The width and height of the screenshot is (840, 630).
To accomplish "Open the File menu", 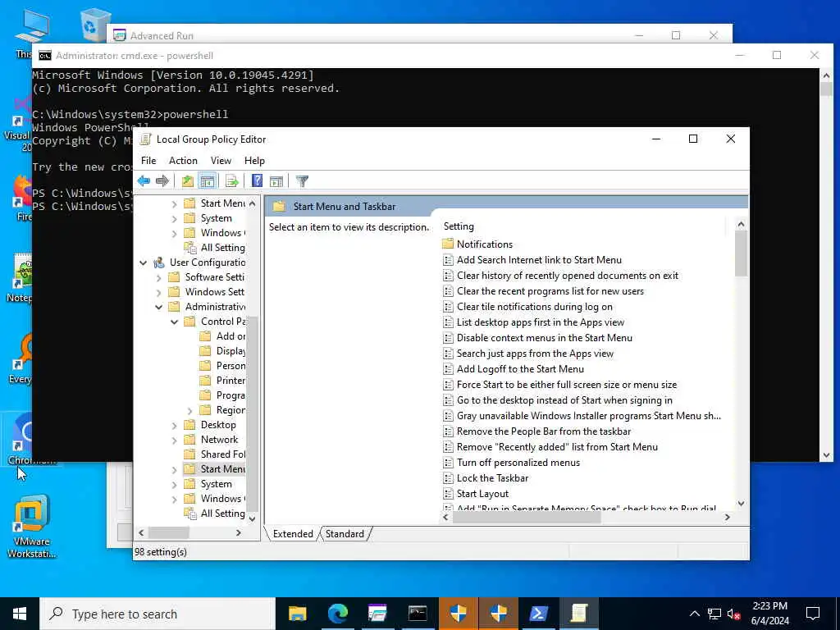I will [x=148, y=161].
